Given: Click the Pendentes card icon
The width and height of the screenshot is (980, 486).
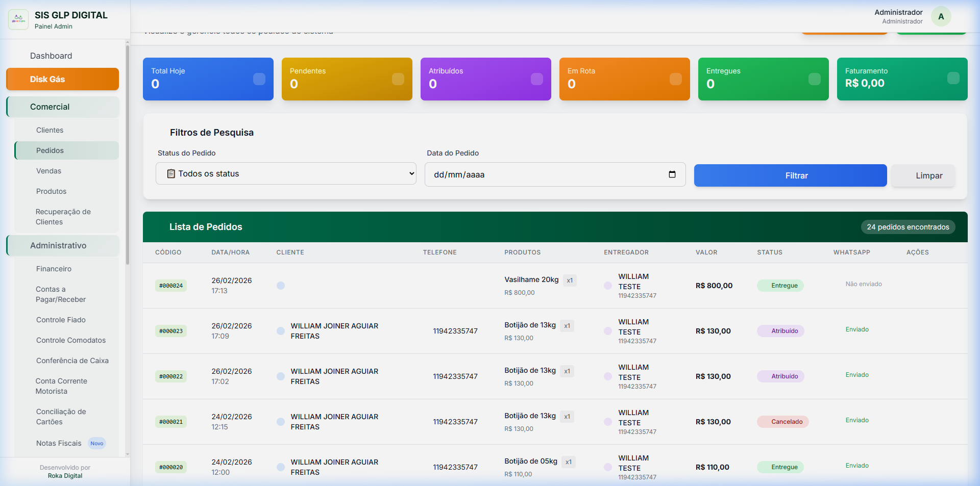Looking at the screenshot, I should click(398, 79).
